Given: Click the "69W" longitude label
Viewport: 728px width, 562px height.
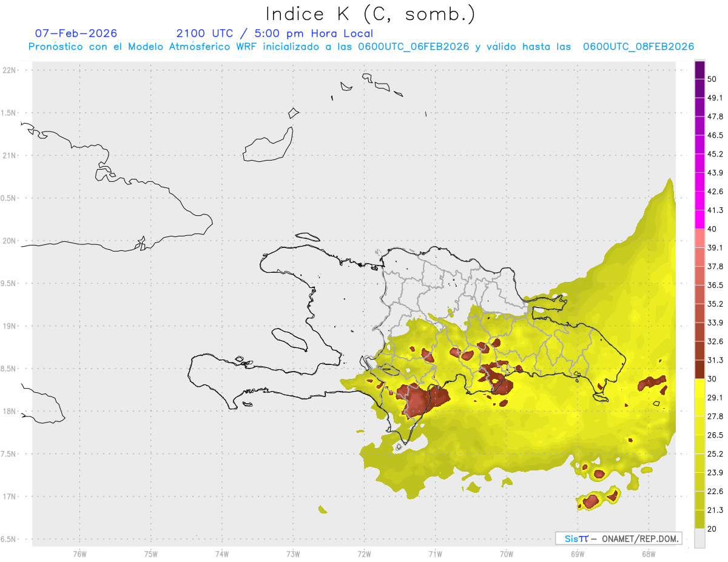Looking at the screenshot, I should click(577, 554).
